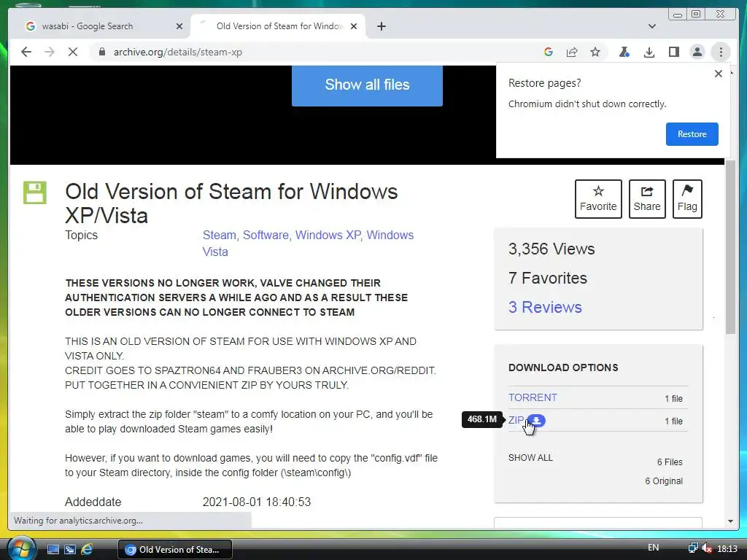Screen dimensions: 747x560
Task: Open the profile avatar icon
Action: (697, 52)
